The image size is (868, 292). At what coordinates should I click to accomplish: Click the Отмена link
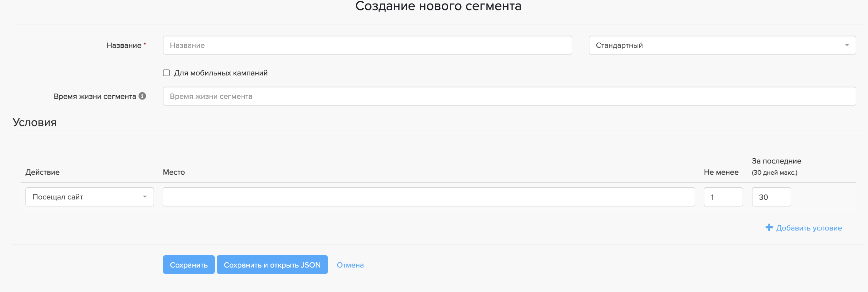pyautogui.click(x=350, y=265)
